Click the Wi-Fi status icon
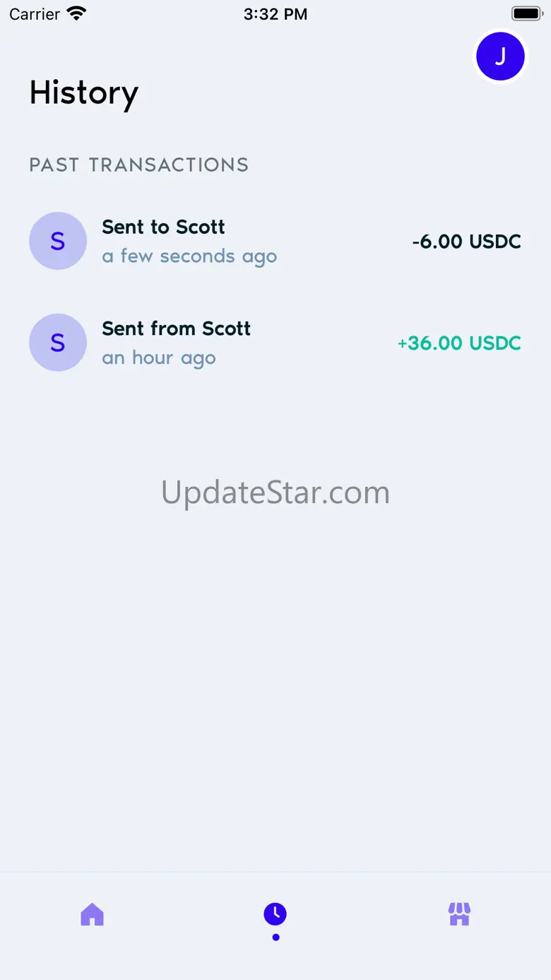551x980 pixels. click(x=76, y=13)
